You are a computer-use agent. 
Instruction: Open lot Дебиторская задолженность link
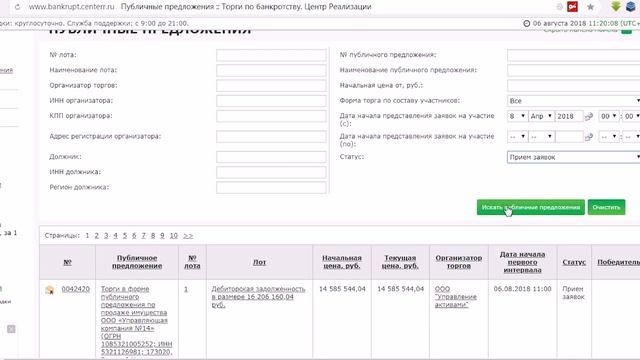pos(258,297)
